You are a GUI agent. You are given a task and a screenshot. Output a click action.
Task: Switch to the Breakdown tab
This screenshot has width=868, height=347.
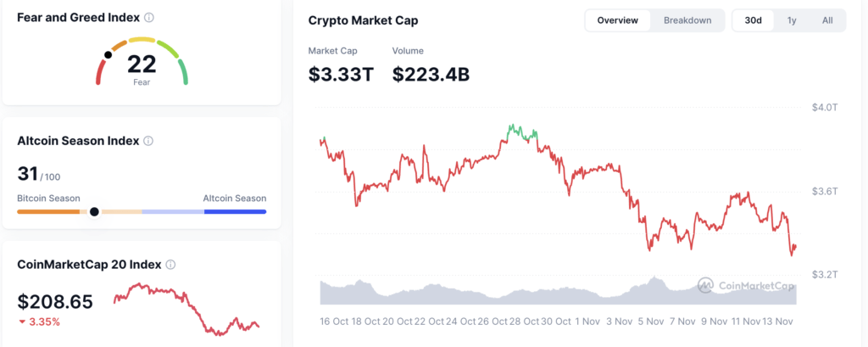click(687, 20)
